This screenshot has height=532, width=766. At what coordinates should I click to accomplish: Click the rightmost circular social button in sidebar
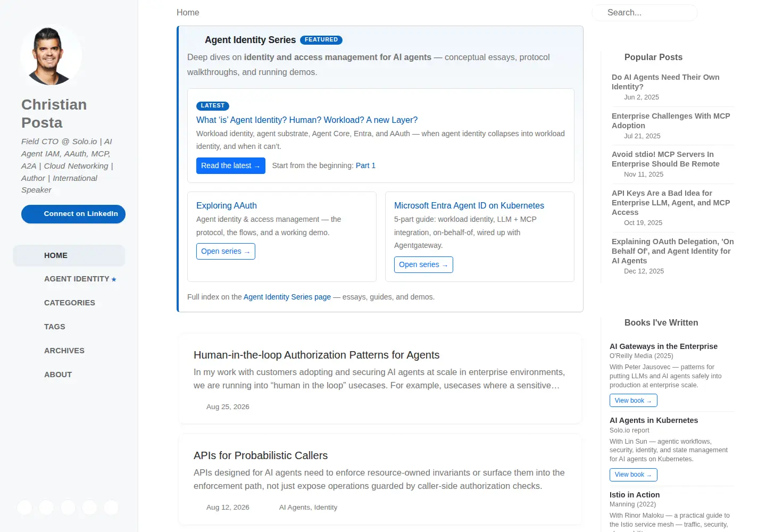(x=111, y=508)
